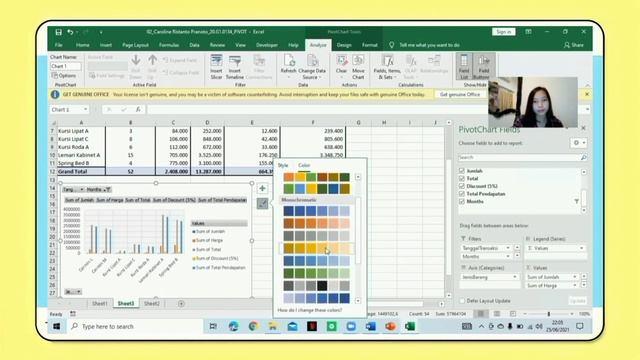Switch to the Style tab in chart styles popup

[283, 165]
